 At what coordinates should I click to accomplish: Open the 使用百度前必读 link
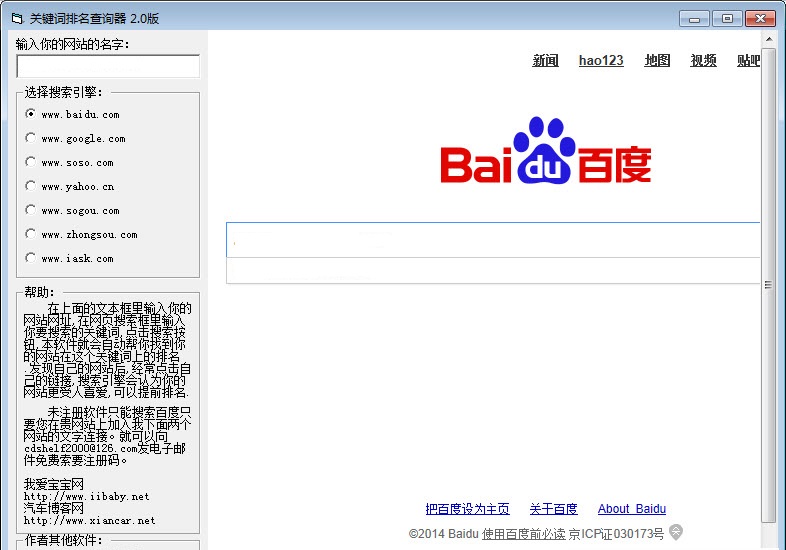[523, 534]
